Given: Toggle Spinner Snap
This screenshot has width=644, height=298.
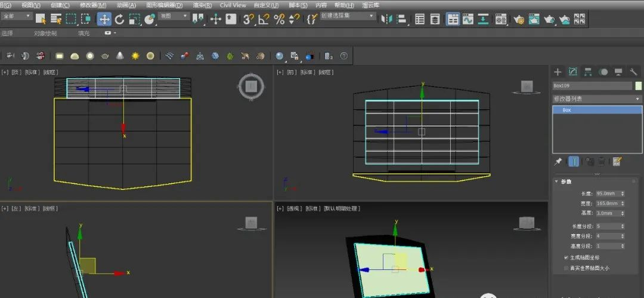Looking at the screenshot, I should (x=294, y=19).
